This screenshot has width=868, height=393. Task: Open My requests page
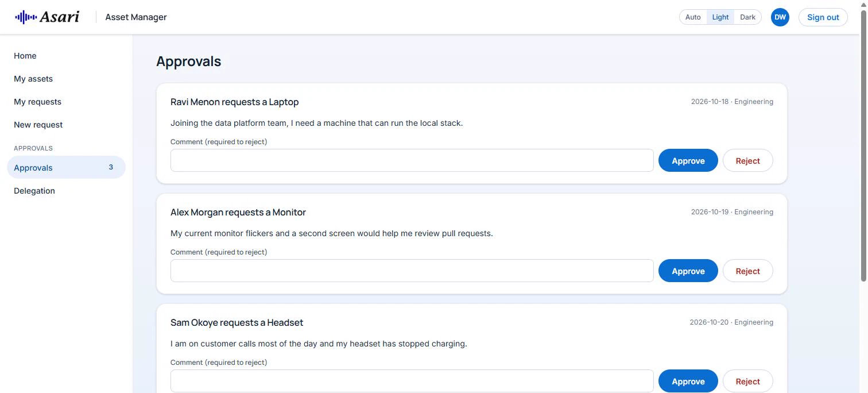[66, 102]
